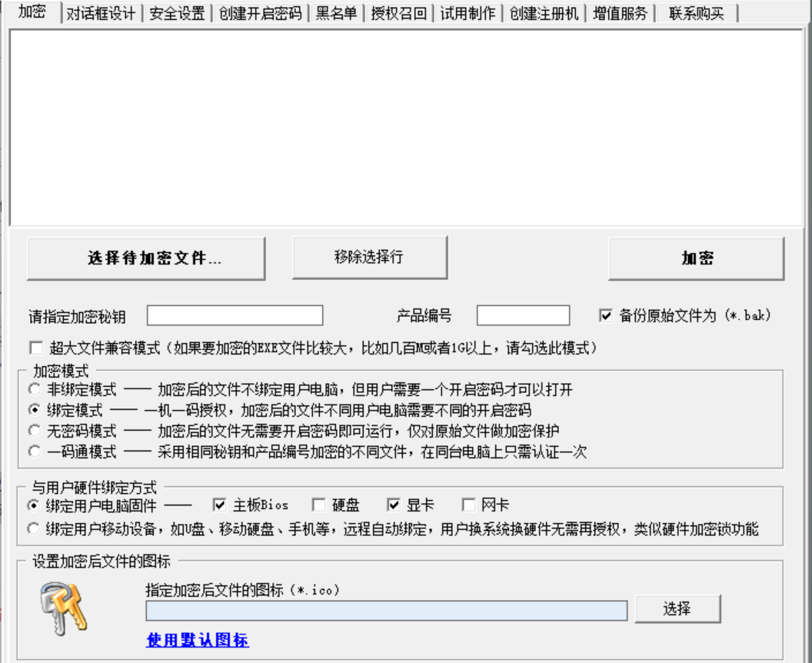Uncheck the 显卡 binding checkbox
This screenshot has width=812, height=663.
(x=394, y=505)
